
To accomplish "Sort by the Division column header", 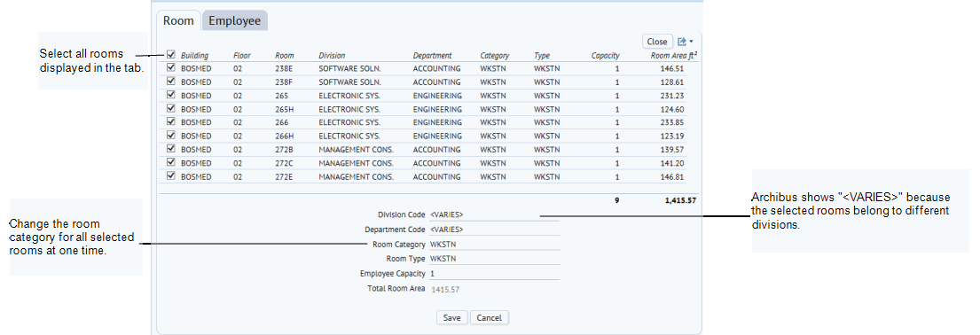I will click(332, 56).
